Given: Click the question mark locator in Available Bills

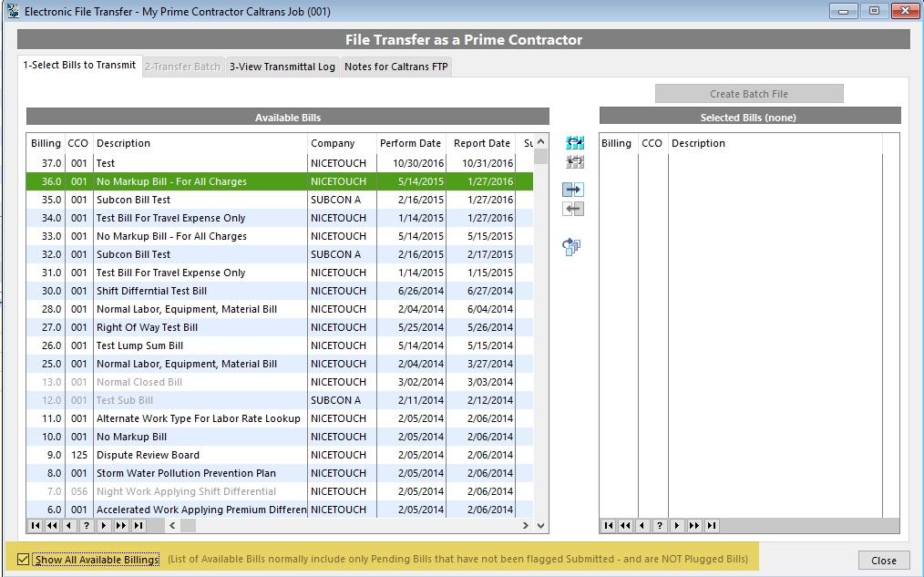Looking at the screenshot, I should point(87,526).
